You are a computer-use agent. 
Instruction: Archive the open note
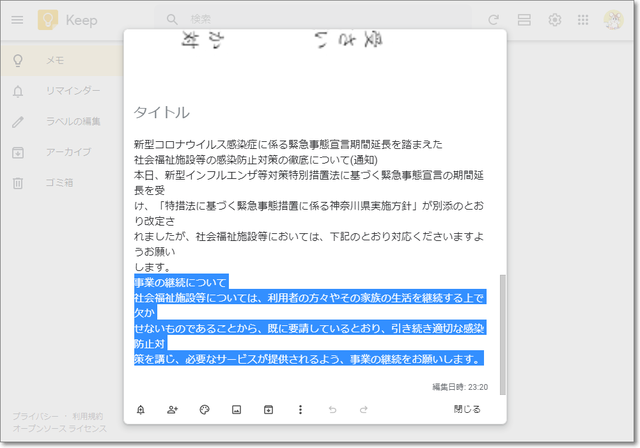coord(268,409)
